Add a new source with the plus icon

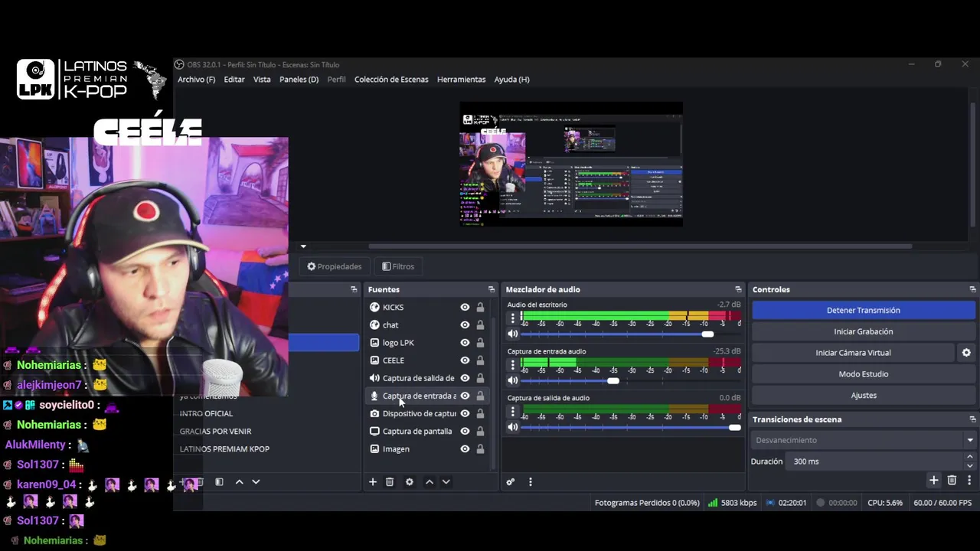click(x=373, y=482)
